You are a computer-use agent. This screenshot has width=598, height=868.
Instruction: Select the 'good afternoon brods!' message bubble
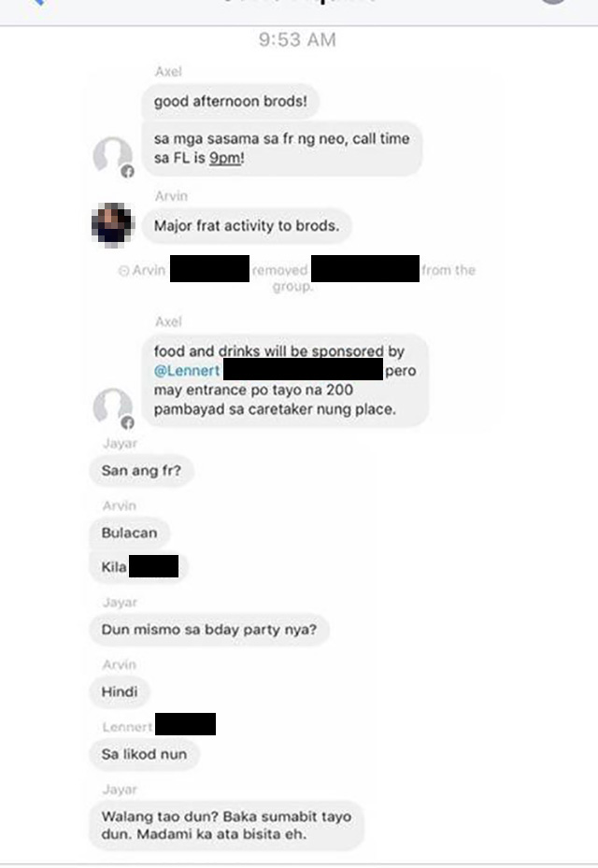231,101
